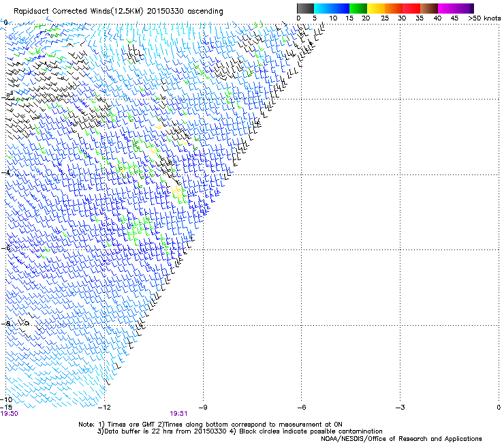Viewport: 504px width, 443px height.
Task: Click the '-6' longitude axis label
Action: (301, 408)
